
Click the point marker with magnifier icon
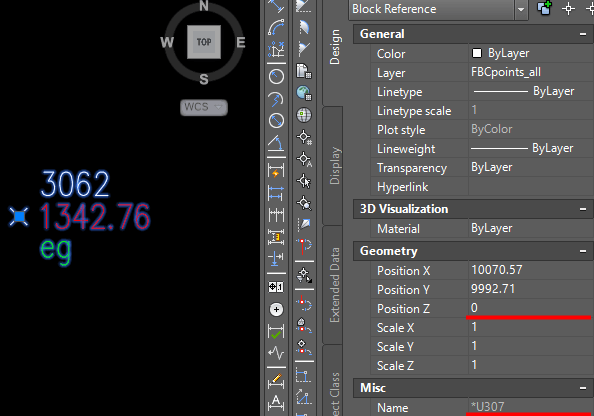coord(304,203)
